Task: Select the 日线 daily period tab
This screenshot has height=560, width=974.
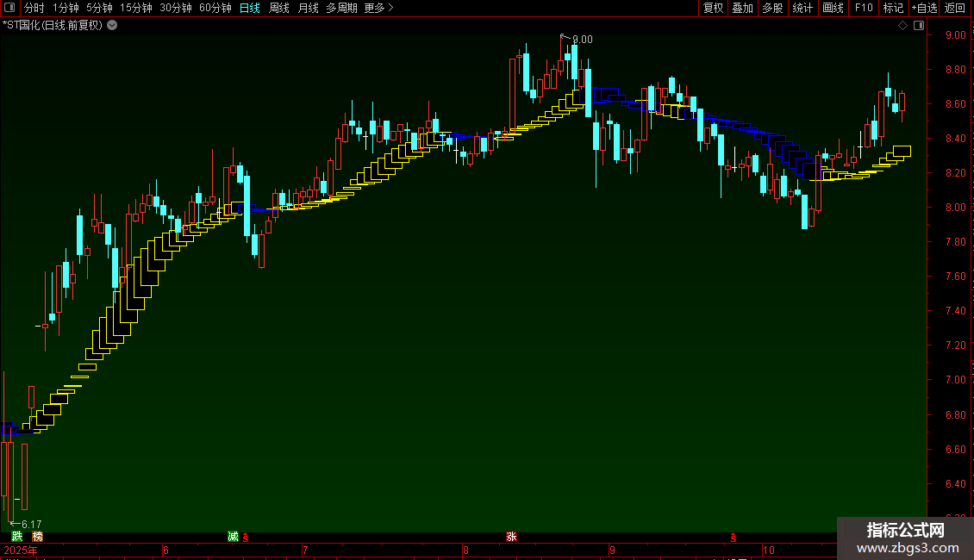Action: point(250,8)
